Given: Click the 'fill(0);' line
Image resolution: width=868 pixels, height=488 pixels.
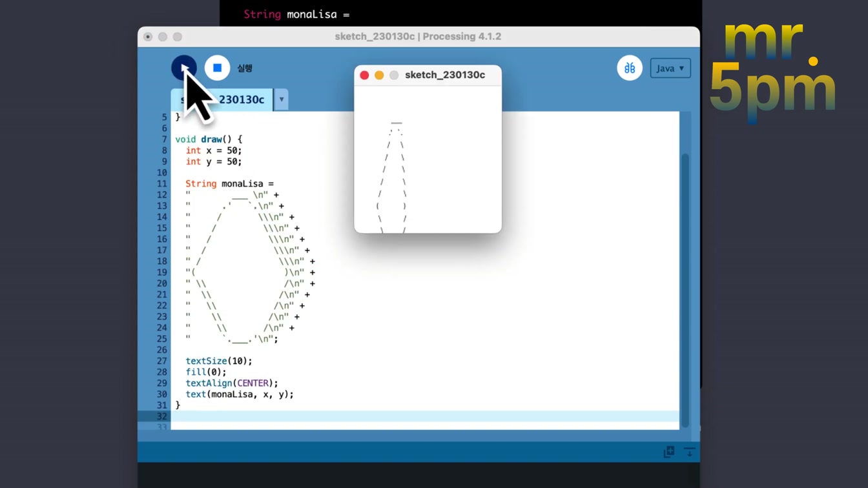Looking at the screenshot, I should click(206, 372).
